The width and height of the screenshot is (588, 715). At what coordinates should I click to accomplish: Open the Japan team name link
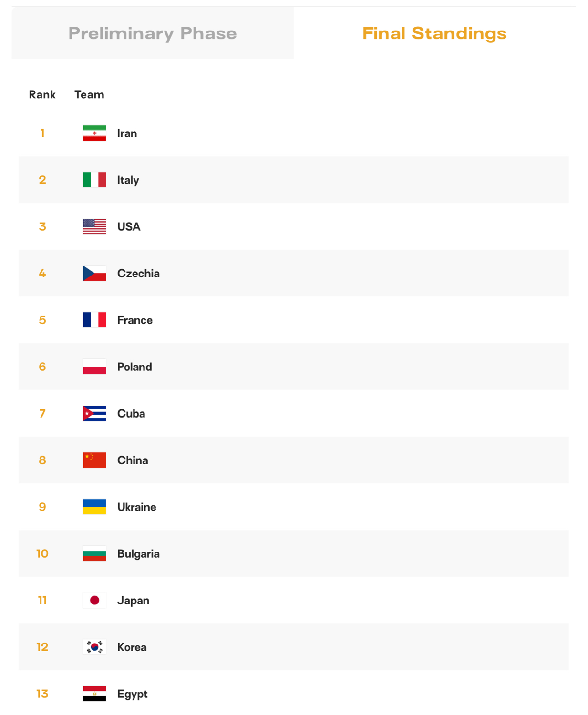133,601
